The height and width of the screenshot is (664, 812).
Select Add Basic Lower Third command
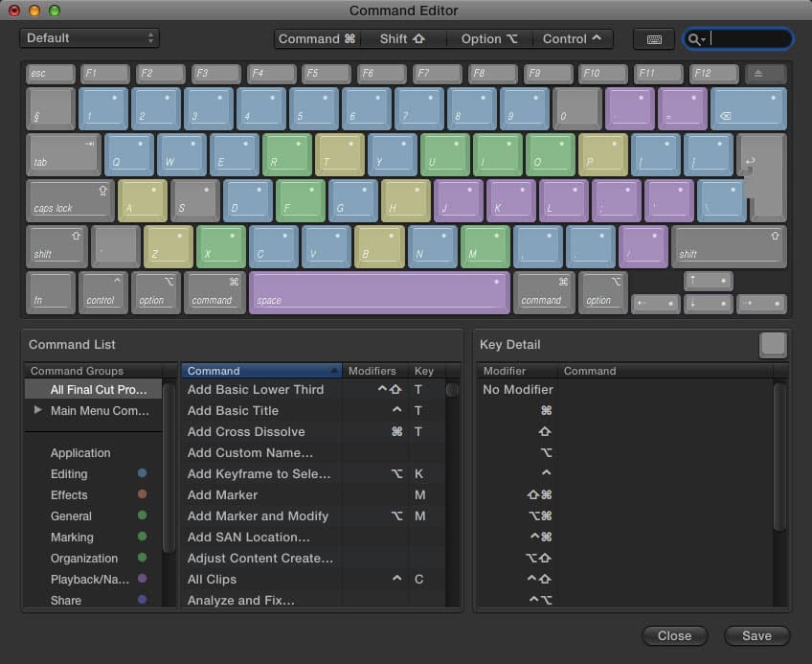pyautogui.click(x=313, y=389)
